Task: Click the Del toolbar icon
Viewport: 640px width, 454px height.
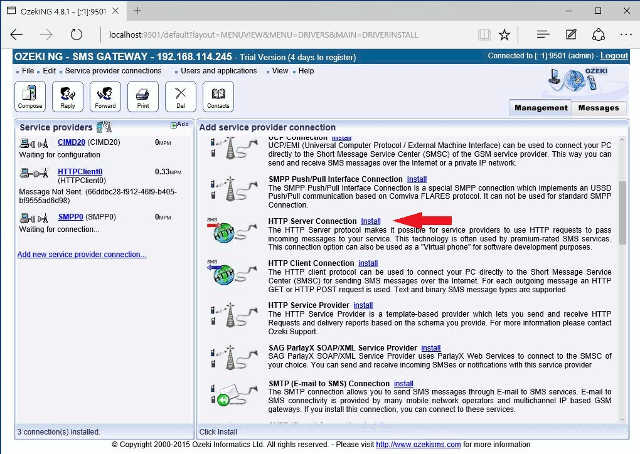Action: point(180,96)
